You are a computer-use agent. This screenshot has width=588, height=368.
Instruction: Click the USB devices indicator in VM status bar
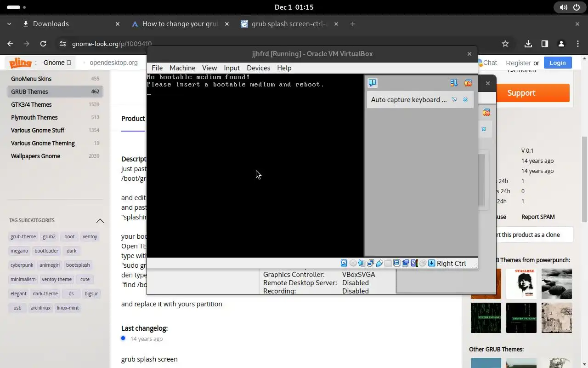pos(379,263)
